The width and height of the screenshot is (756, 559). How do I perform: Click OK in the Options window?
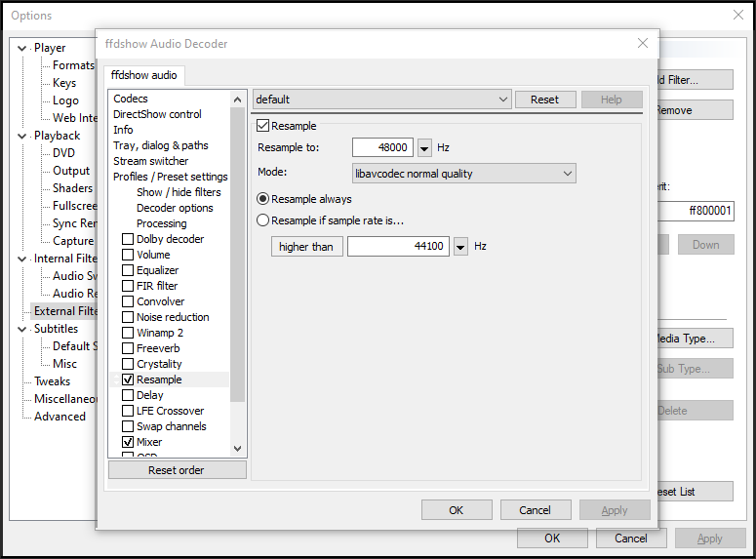552,539
